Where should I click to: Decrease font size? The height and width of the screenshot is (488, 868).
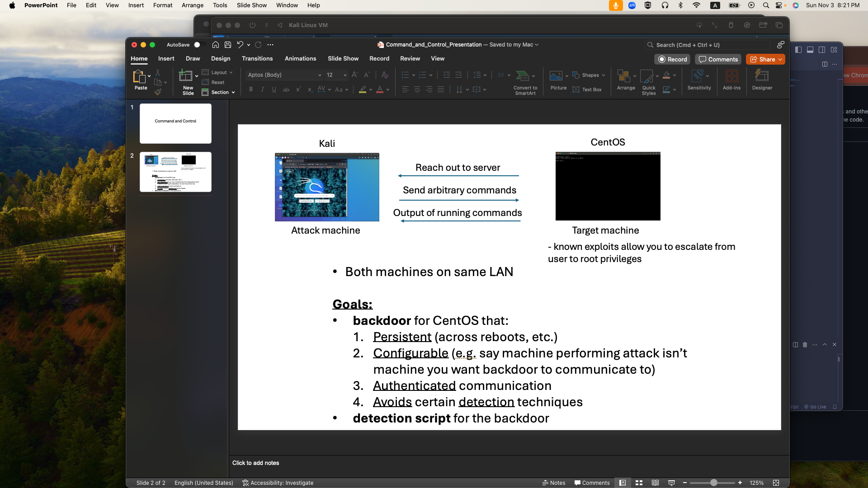367,75
